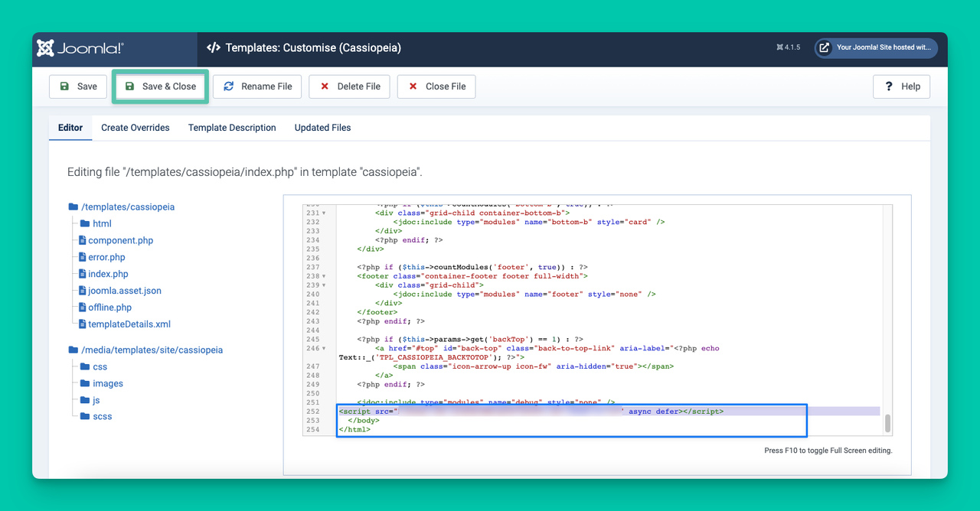Click the file icon beside templateDetails.xml
Image resolution: width=980 pixels, height=511 pixels.
[x=82, y=324]
